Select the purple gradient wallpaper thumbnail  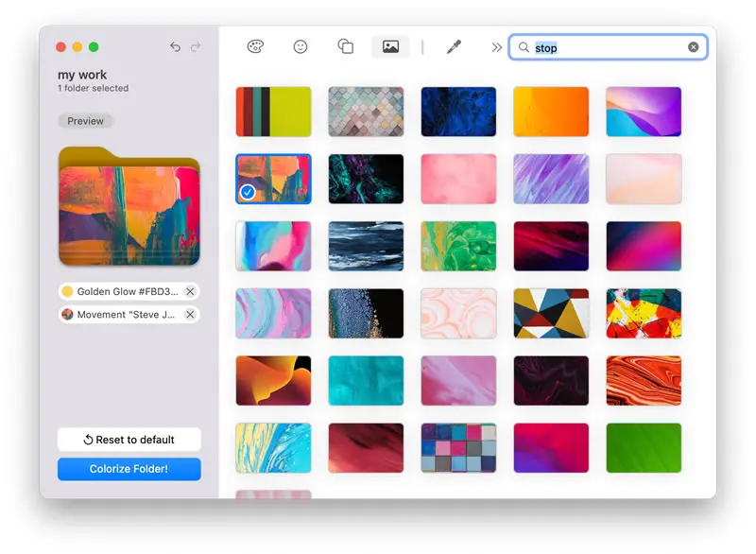click(644, 111)
